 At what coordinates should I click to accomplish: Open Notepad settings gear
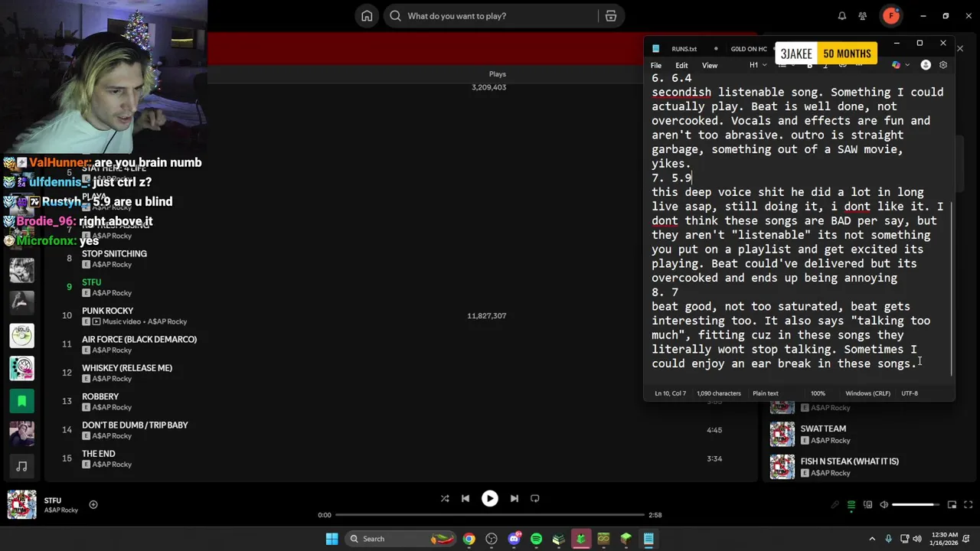click(943, 65)
